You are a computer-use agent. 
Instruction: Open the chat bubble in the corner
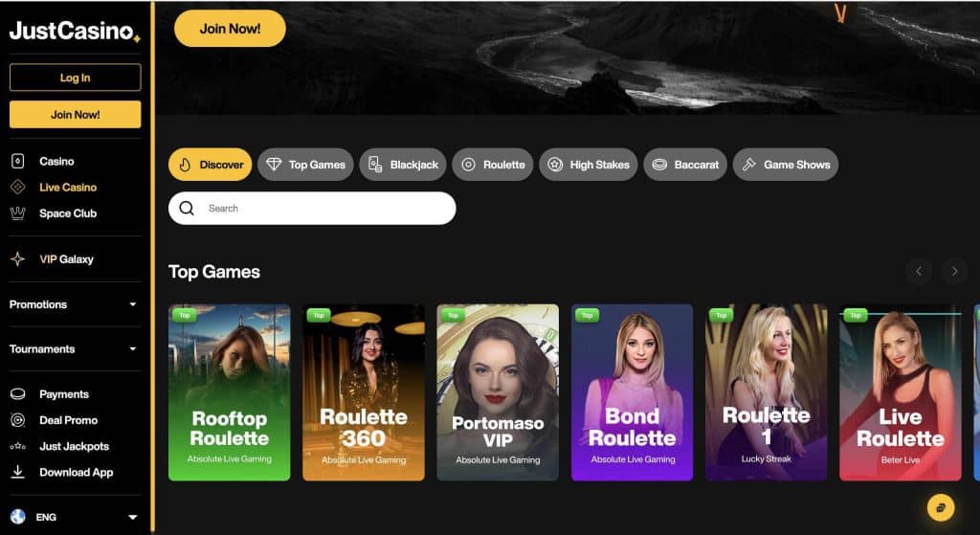click(941, 507)
